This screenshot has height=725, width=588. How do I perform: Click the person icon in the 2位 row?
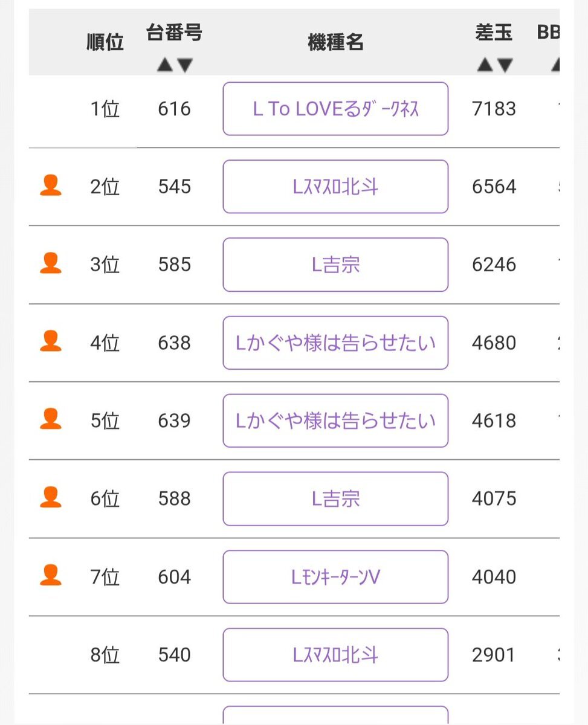51,185
